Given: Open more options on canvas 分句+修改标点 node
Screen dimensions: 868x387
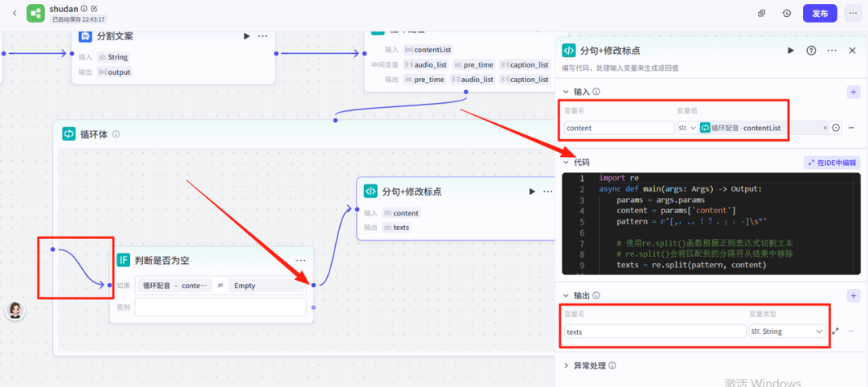Looking at the screenshot, I should [548, 191].
